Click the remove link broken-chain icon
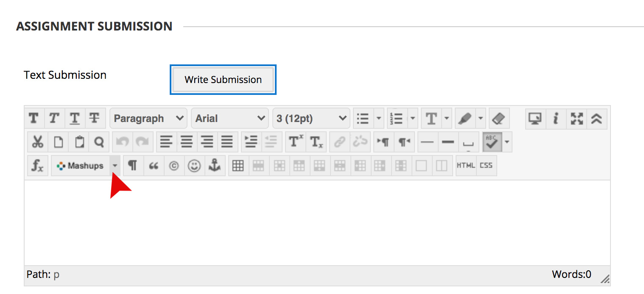Image resolution: width=644 pixels, height=294 pixels. tap(360, 142)
